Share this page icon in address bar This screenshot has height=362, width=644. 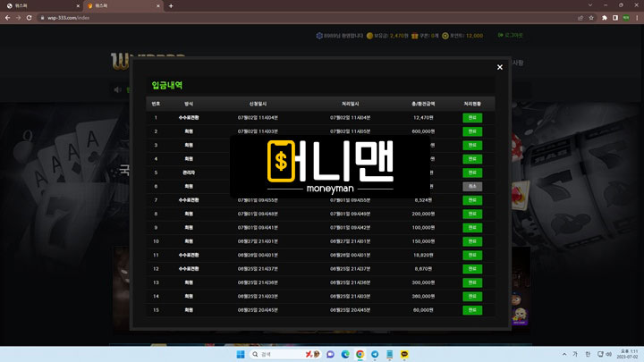coord(580,18)
